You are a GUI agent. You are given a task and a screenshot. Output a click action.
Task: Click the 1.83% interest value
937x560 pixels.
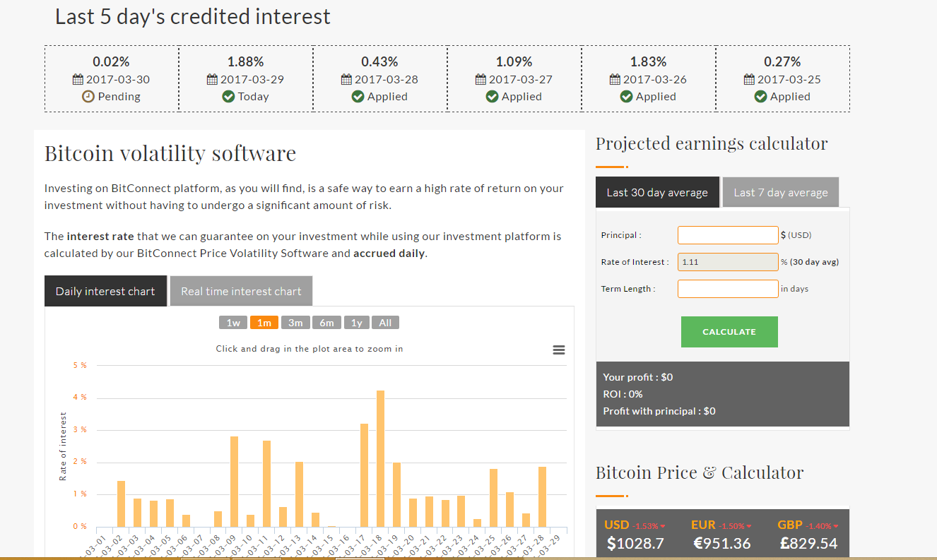pyautogui.click(x=648, y=62)
